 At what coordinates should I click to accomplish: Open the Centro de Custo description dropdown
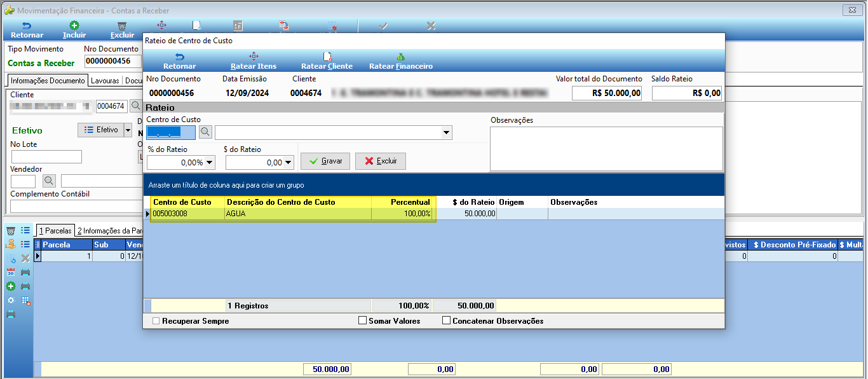(447, 132)
